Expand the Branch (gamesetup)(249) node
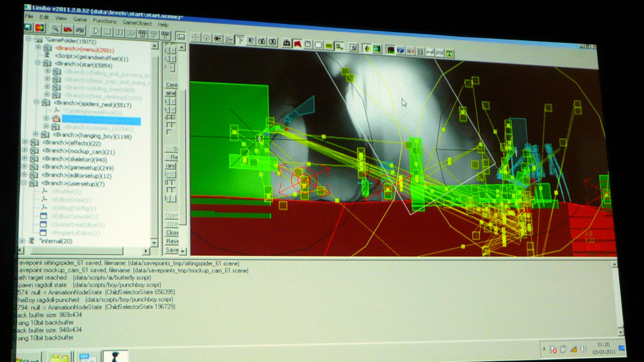 [24, 166]
